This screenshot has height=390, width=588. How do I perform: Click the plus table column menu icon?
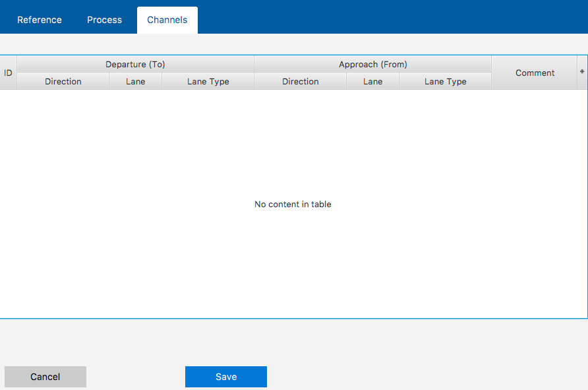click(582, 72)
